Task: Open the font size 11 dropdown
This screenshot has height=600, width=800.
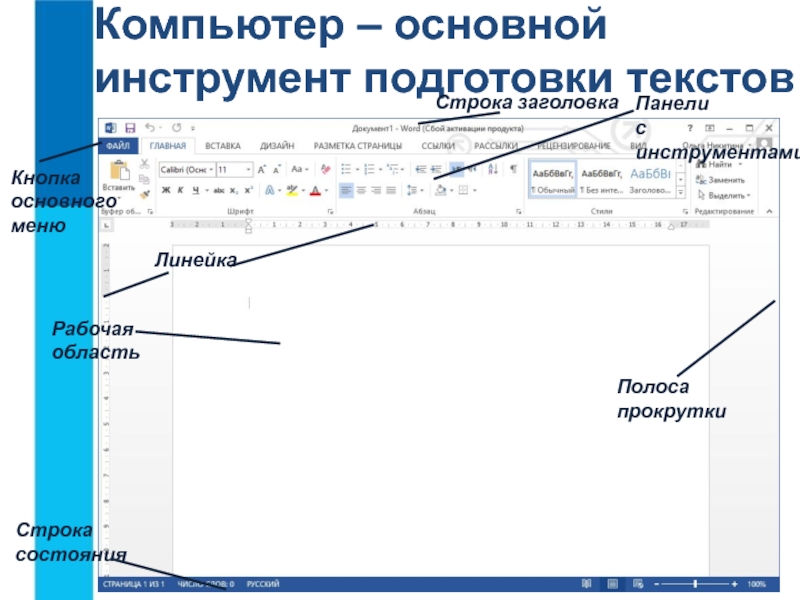Action: (x=248, y=169)
